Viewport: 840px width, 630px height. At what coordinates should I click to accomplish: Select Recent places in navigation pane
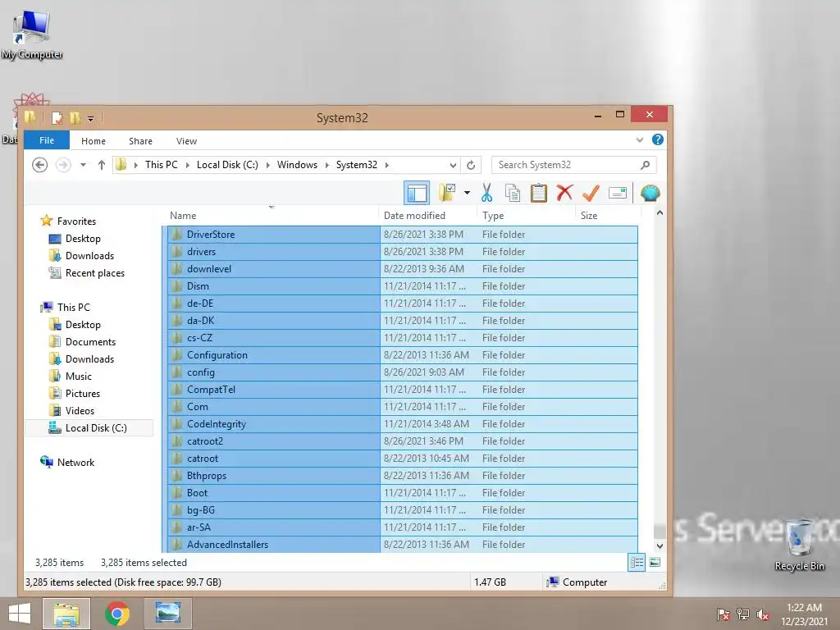[x=95, y=273]
